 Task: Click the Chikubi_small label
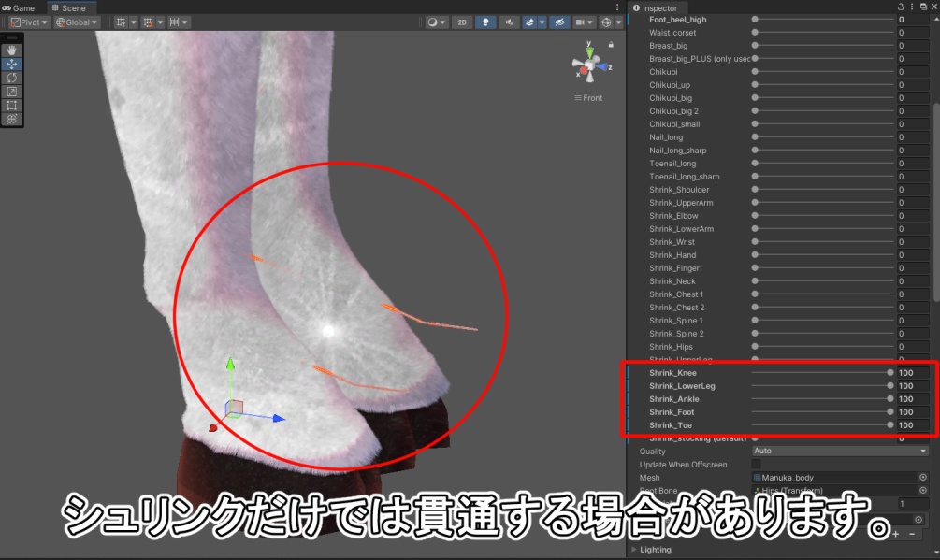tap(674, 124)
